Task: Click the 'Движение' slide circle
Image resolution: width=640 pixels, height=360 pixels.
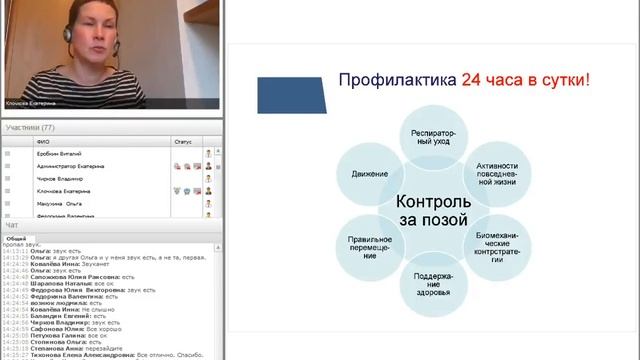Action: [x=370, y=174]
